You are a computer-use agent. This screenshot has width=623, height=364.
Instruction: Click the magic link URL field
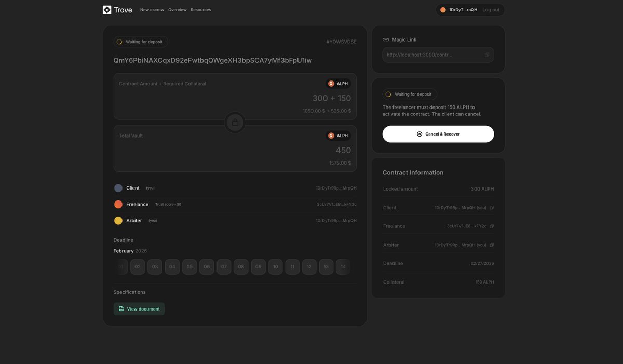tap(438, 55)
